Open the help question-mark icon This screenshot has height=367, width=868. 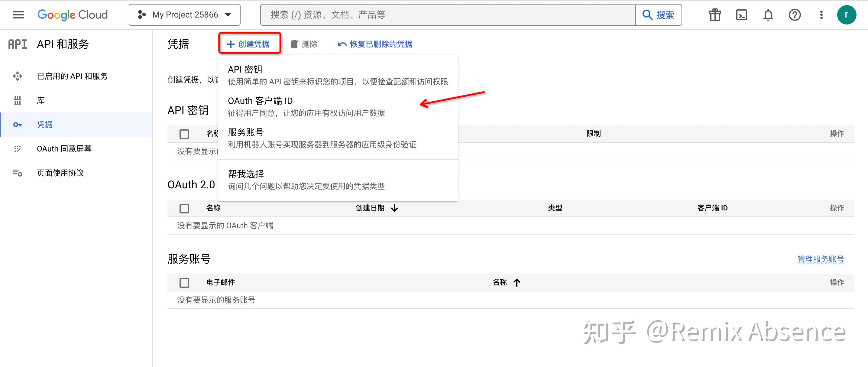(x=795, y=15)
